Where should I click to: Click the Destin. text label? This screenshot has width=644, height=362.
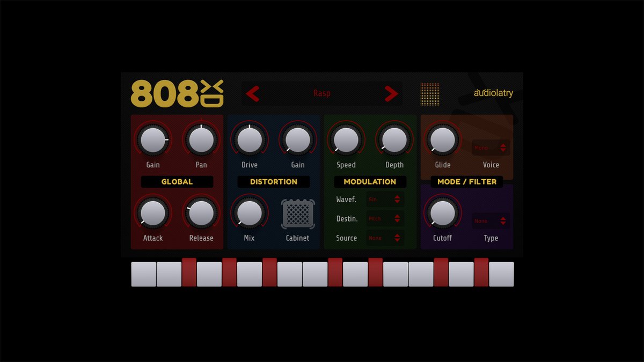coord(347,219)
